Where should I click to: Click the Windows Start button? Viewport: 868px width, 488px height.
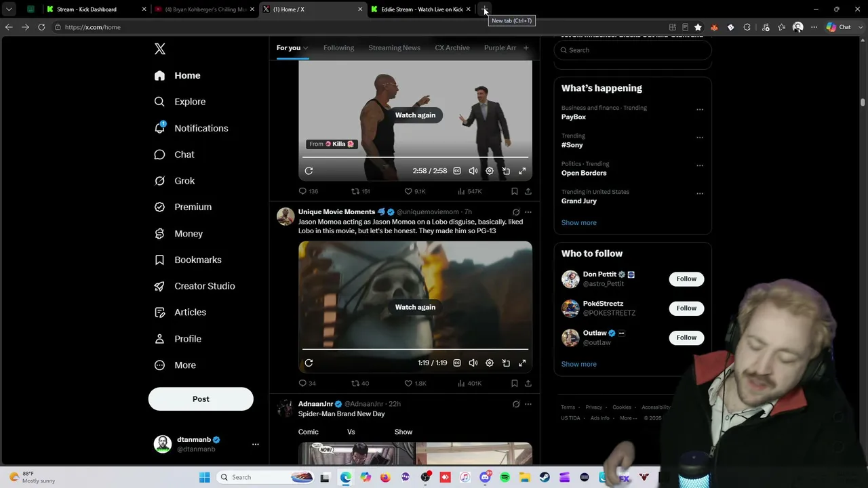pyautogui.click(x=204, y=477)
